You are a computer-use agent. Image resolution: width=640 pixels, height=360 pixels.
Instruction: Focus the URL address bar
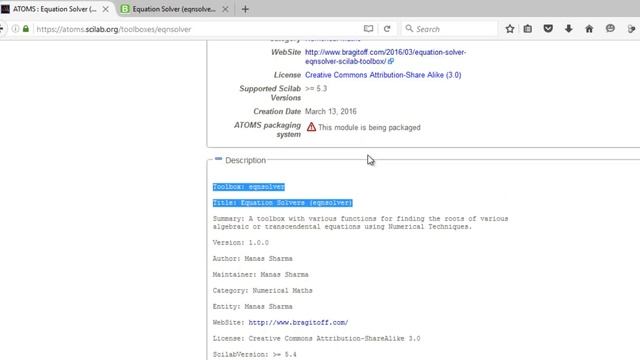coord(196,29)
